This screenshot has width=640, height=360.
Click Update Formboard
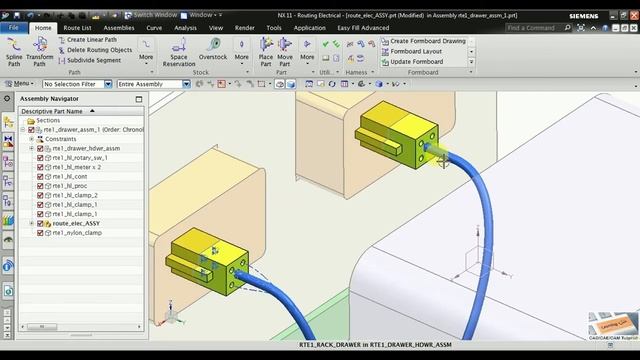click(x=412, y=62)
